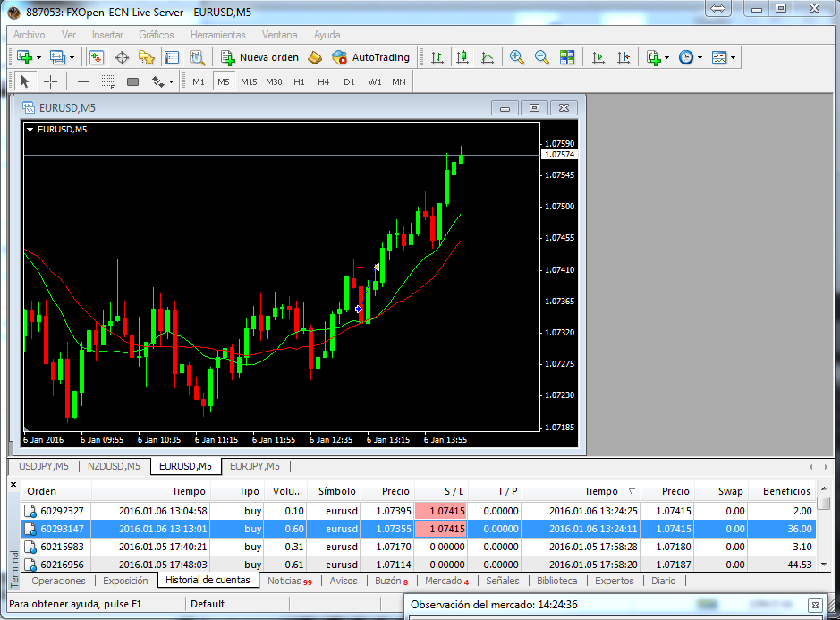This screenshot has width=840, height=620.
Task: Click the Beneficios column header
Action: (x=786, y=491)
